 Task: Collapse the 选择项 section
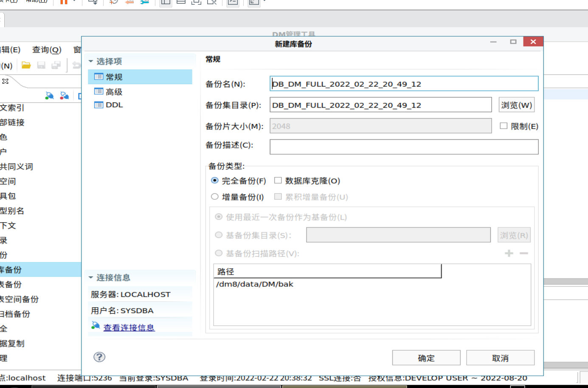pos(91,61)
